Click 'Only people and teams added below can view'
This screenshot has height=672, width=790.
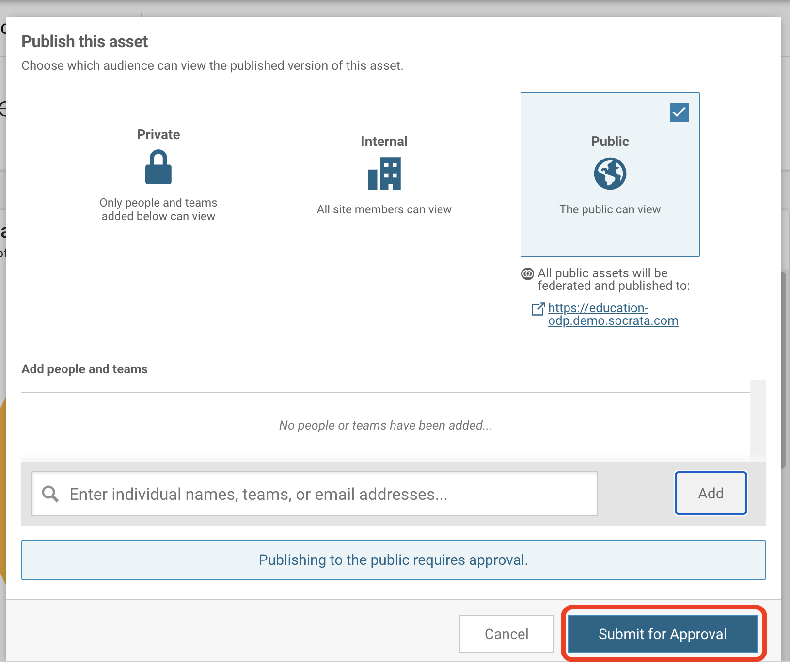(158, 209)
